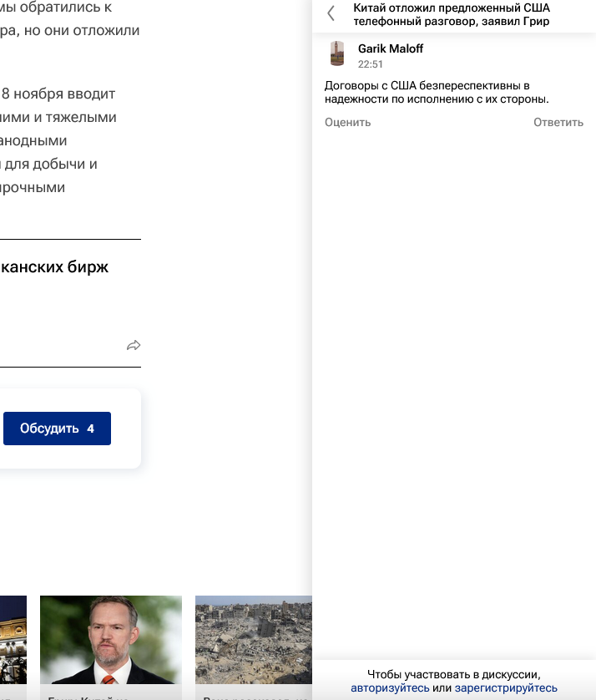The image size is (596, 700).
Task: Open the article title in the panel header
Action: click(452, 14)
